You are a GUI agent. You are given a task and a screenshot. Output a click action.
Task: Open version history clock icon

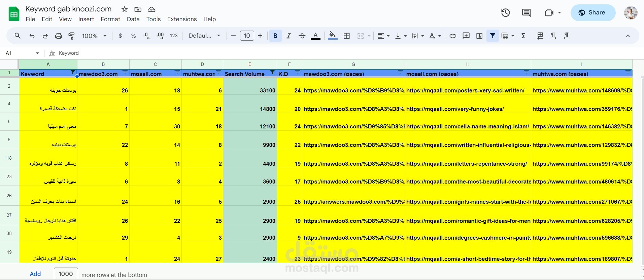(505, 13)
